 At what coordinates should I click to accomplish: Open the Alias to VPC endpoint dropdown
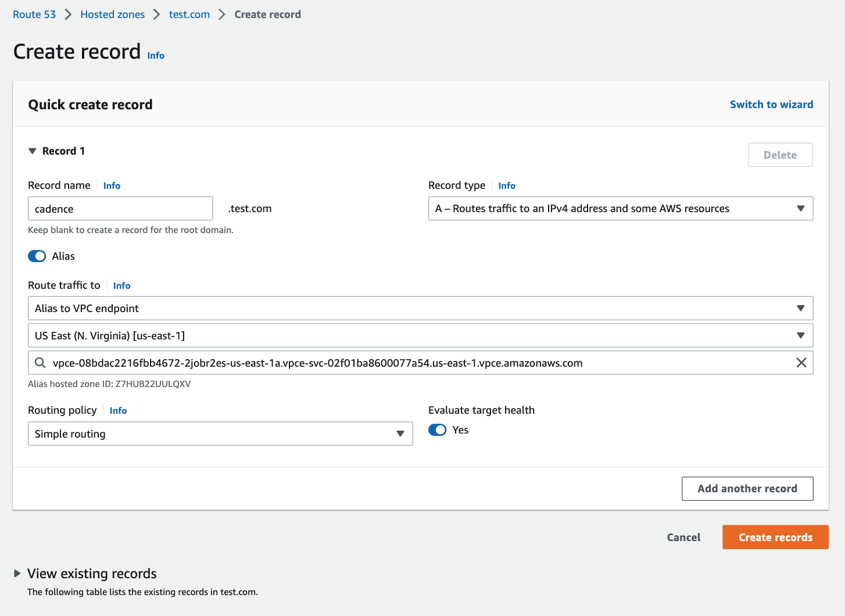tap(420, 309)
